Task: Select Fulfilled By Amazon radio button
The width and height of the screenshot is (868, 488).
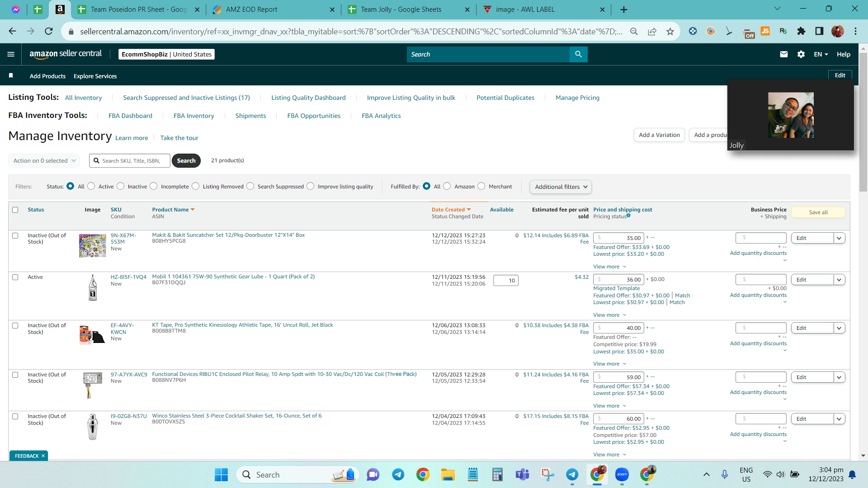Action: click(447, 186)
